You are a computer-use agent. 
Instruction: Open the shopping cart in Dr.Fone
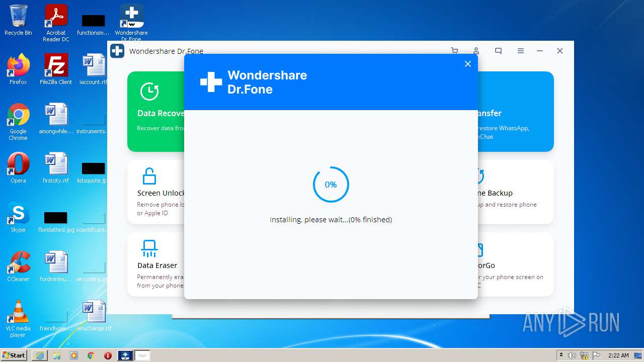pyautogui.click(x=454, y=51)
